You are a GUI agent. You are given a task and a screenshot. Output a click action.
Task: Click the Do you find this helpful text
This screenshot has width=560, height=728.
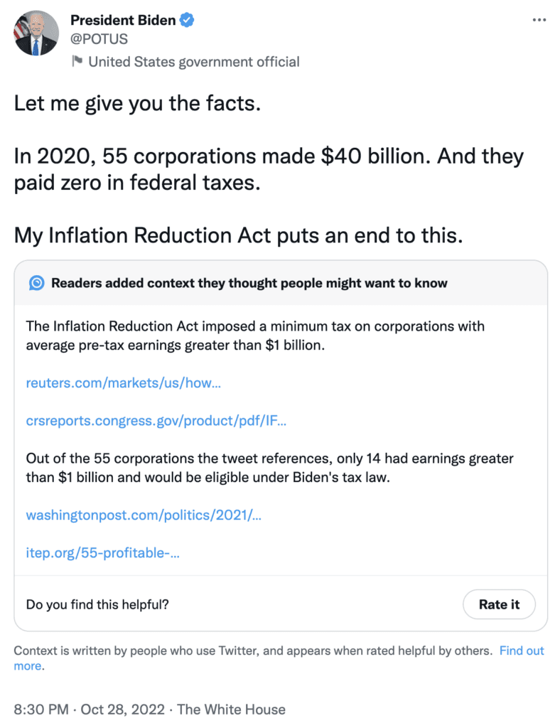click(x=97, y=604)
